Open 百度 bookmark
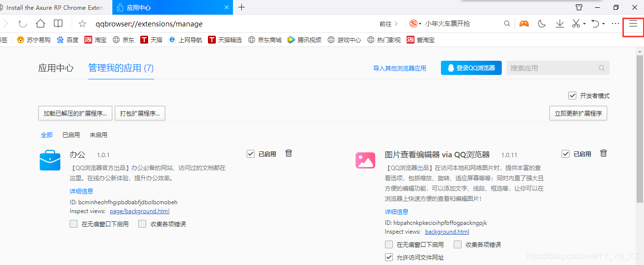This screenshot has width=644, height=265. [68, 40]
